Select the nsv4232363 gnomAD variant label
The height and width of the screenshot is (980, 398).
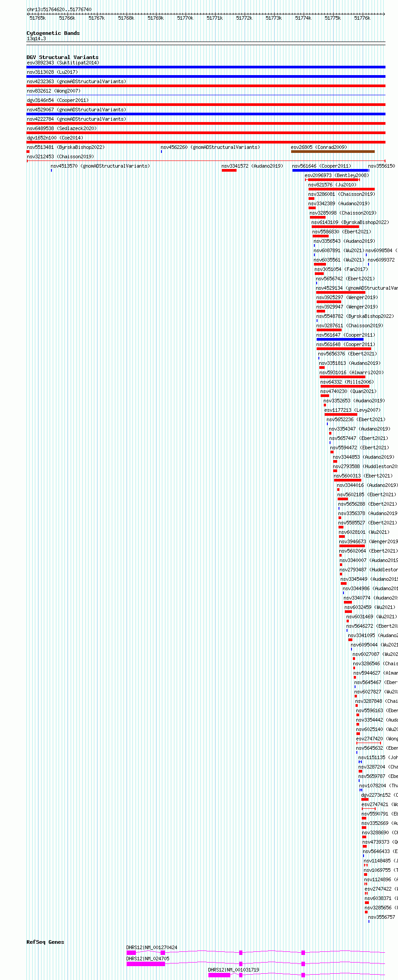click(x=76, y=81)
